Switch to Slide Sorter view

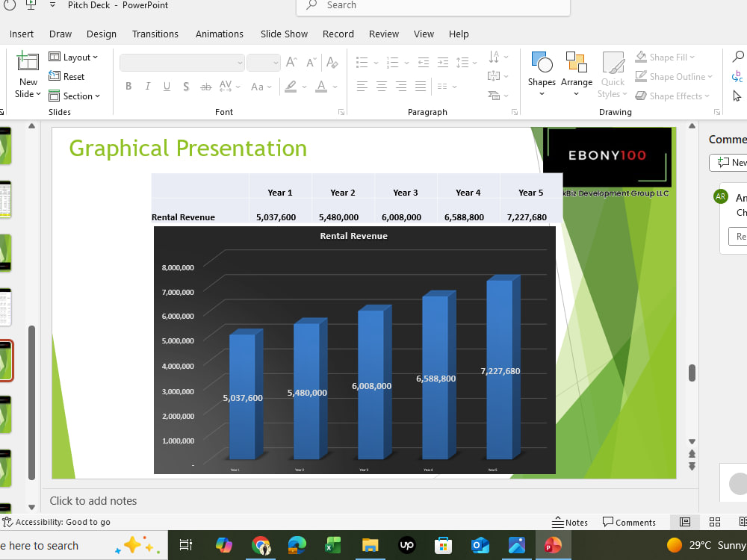pos(715,522)
